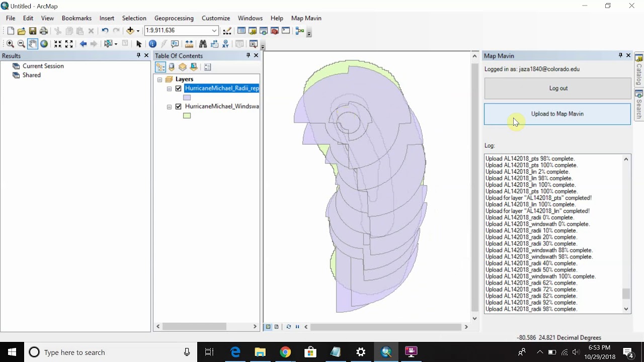Toggle HurricaneMichael_Windswa layer visibility
Image resolution: width=644 pixels, height=362 pixels.
click(178, 107)
